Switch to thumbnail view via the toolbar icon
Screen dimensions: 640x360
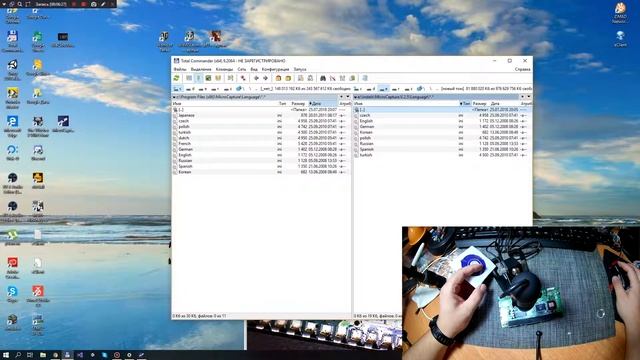(208, 78)
